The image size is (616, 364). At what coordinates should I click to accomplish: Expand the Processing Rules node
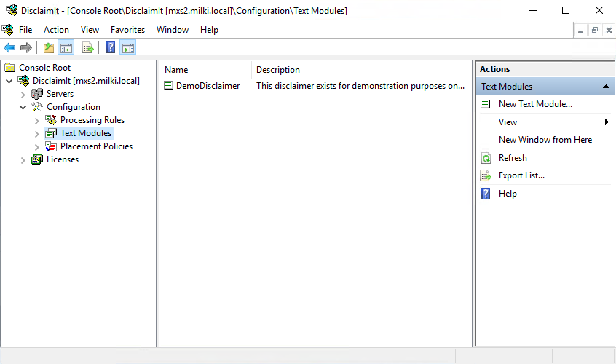tap(36, 121)
